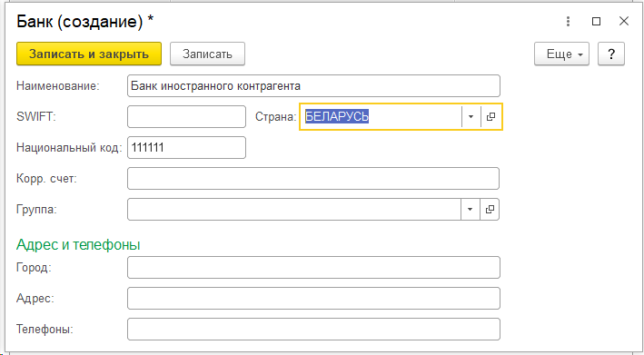
Task: Maximize the Банк (создание) window
Action: (597, 22)
